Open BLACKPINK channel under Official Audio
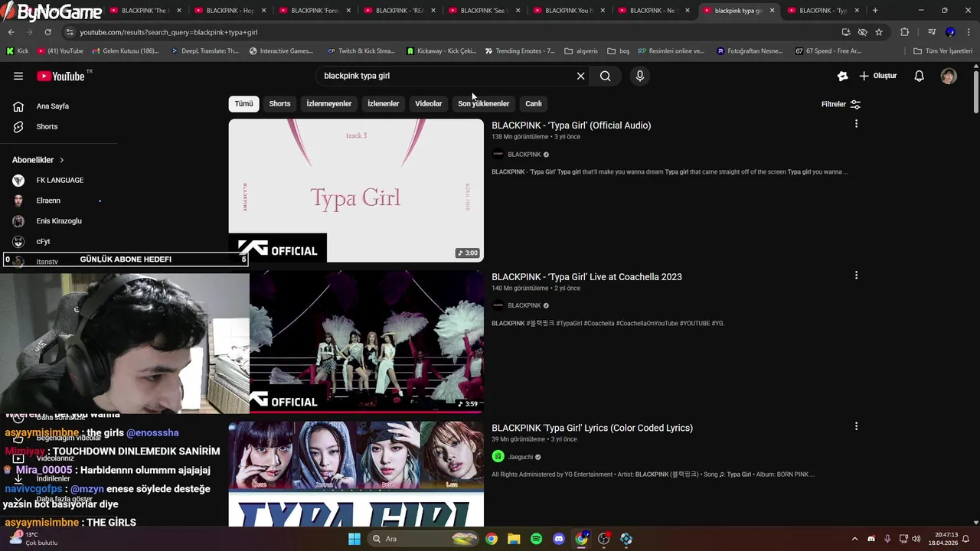This screenshot has height=551, width=980. pos(524,155)
